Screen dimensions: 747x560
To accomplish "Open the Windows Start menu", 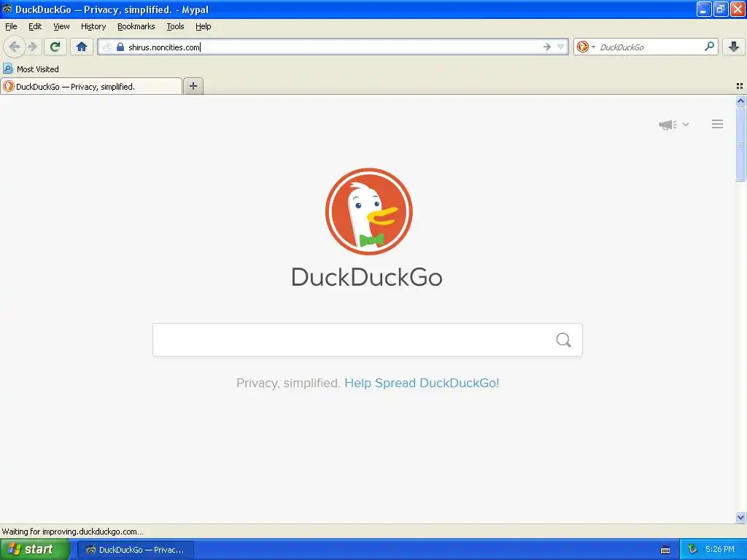I will click(x=35, y=549).
